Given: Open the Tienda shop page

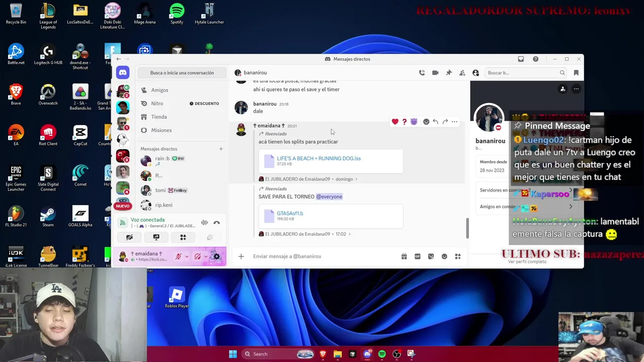Looking at the screenshot, I should (182, 117).
